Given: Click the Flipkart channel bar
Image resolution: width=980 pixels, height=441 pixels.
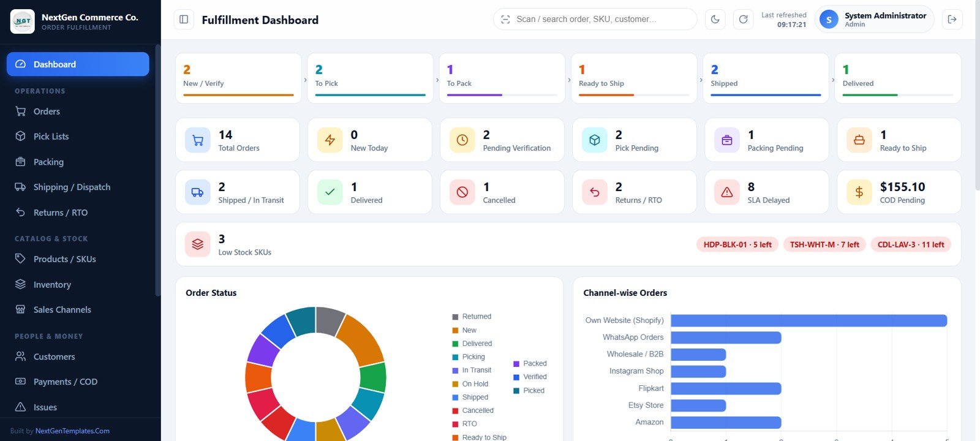Looking at the screenshot, I should click(726, 388).
